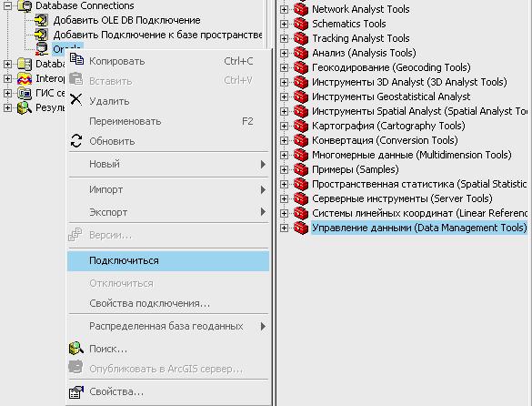Click the Обновить refresh arrows icon
Image resolution: width=532 pixels, height=406 pixels.
pyautogui.click(x=76, y=141)
